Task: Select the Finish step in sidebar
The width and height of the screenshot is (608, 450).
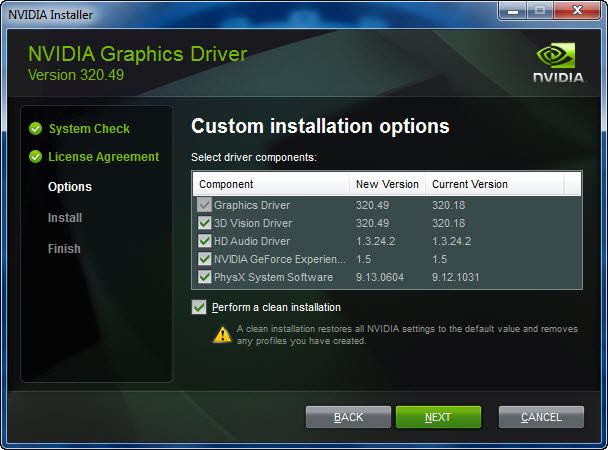Action: (x=64, y=248)
